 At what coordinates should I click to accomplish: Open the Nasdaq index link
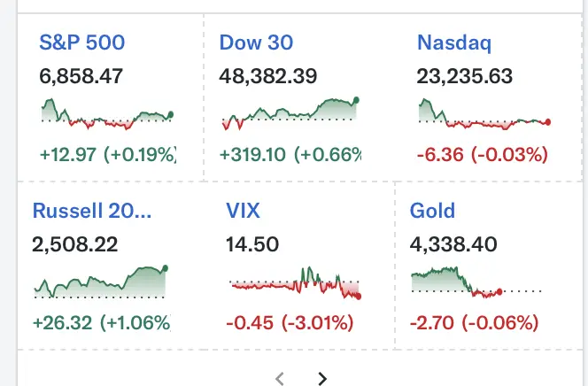(x=453, y=42)
